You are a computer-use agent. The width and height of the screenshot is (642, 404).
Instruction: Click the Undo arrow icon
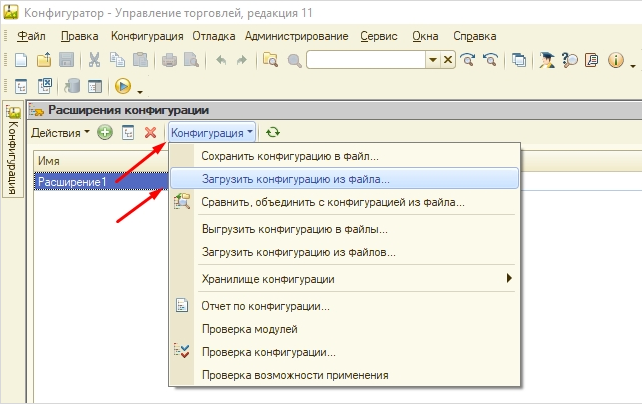[220, 60]
